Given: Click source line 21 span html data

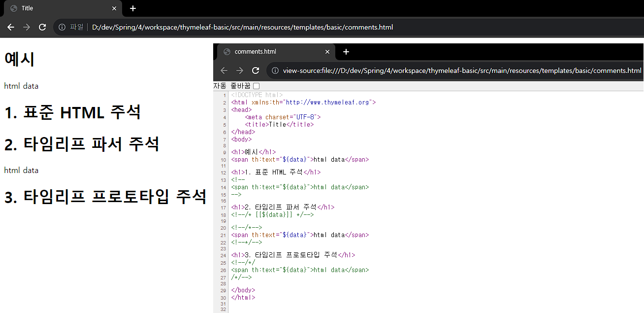Looking at the screenshot, I should point(300,235).
